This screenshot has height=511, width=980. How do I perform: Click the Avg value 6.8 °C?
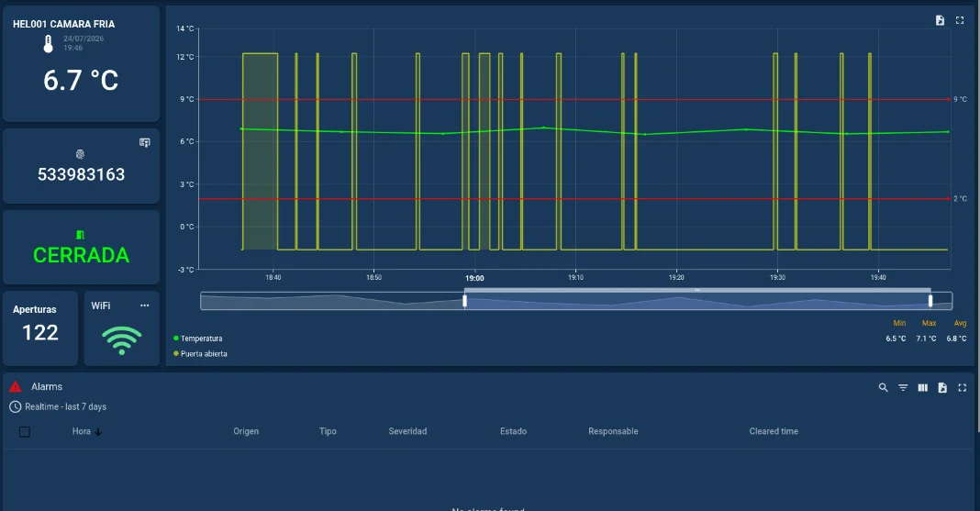click(x=956, y=339)
